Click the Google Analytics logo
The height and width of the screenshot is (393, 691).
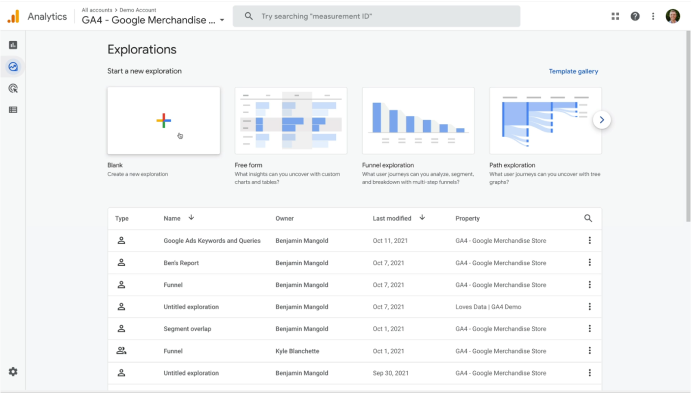14,17
